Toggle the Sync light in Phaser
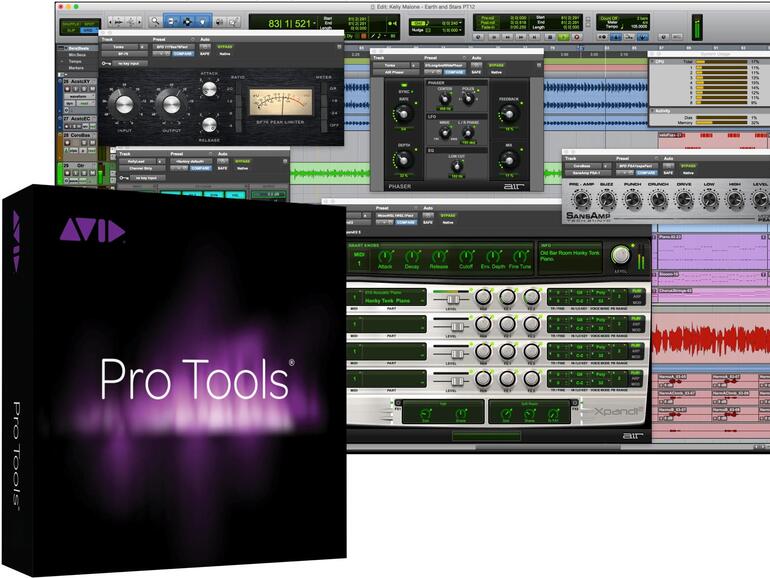Screen dimensions: 770x578 tap(404, 85)
